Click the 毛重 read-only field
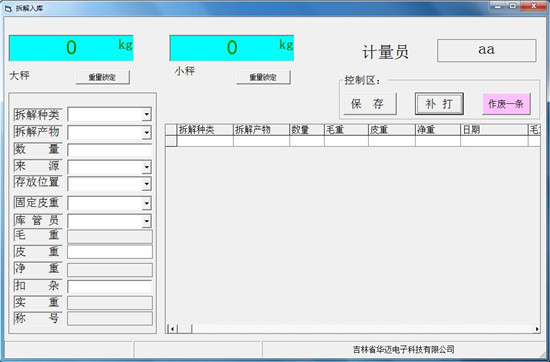The width and height of the screenshot is (550, 362). point(110,236)
